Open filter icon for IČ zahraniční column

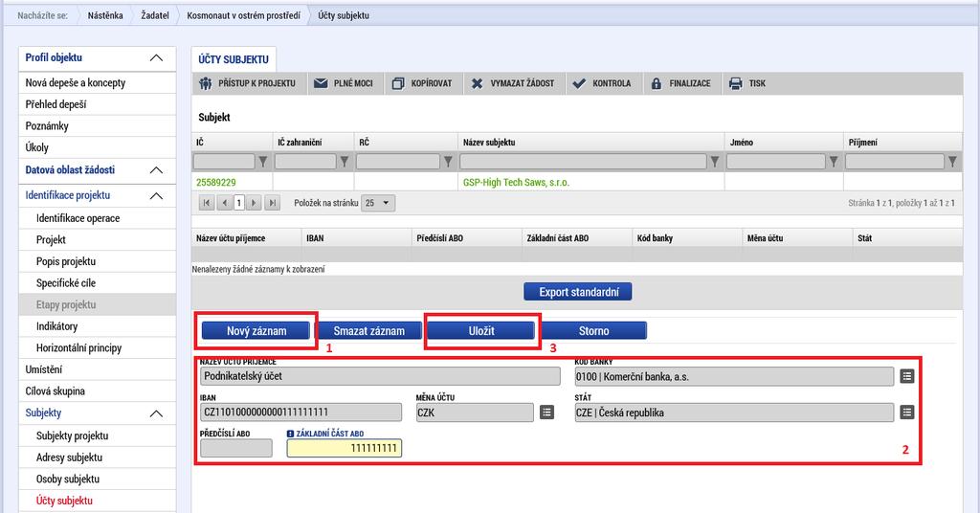pos(344,162)
